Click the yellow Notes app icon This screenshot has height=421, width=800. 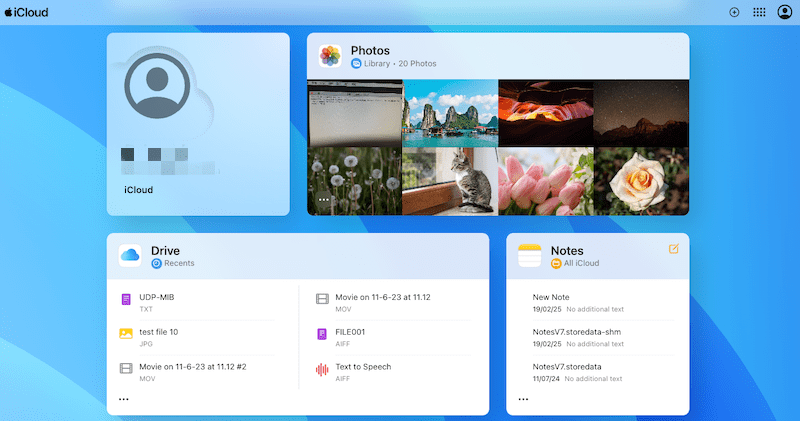530,256
